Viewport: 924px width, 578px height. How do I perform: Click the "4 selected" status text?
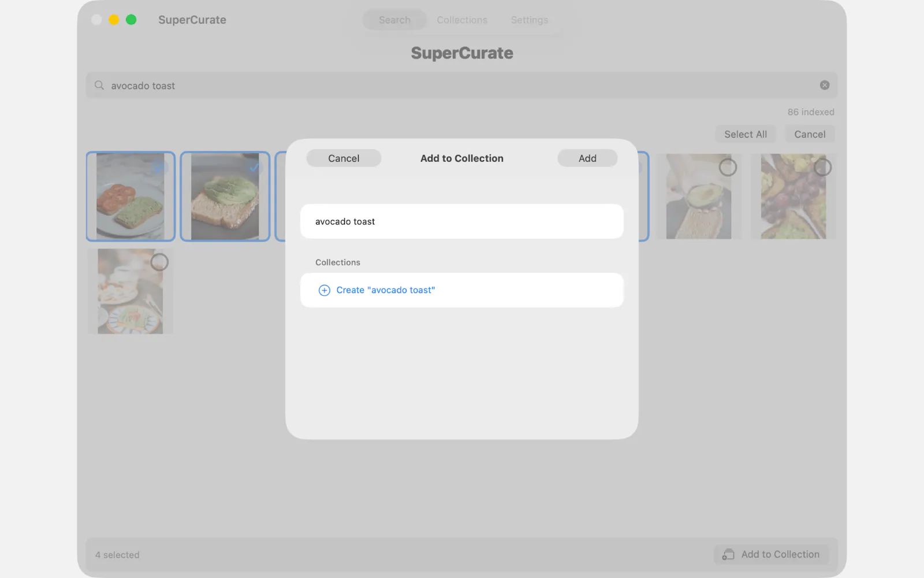click(x=117, y=555)
